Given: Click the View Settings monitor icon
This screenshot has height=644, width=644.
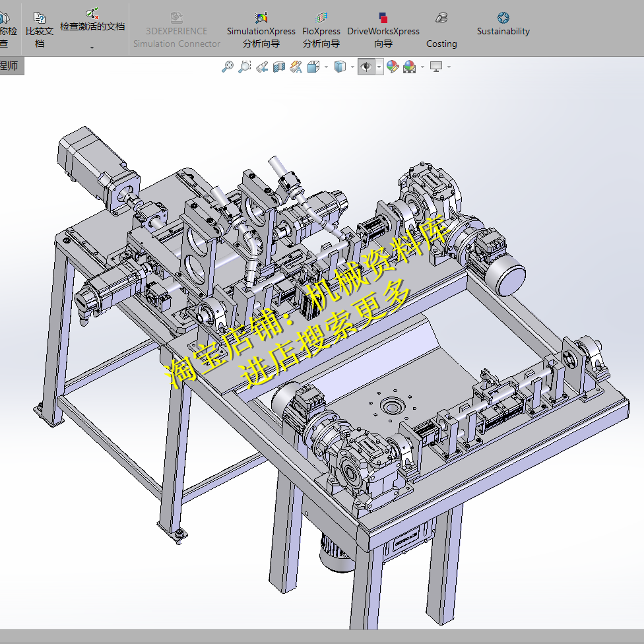Looking at the screenshot, I should click(x=436, y=67).
